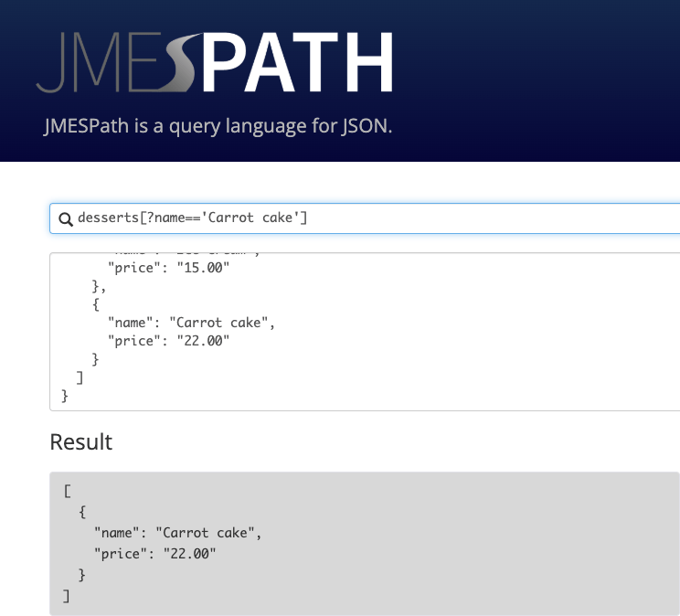Click the final closing brace of input JSON
This screenshot has width=680, height=616.
64,396
